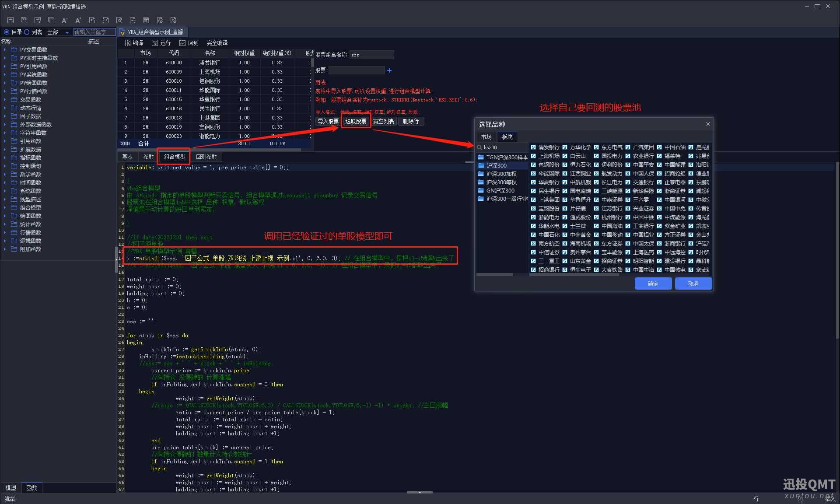The image size is (840, 504).
Task: Click the undo document icon in toolbar
Action: point(92,20)
